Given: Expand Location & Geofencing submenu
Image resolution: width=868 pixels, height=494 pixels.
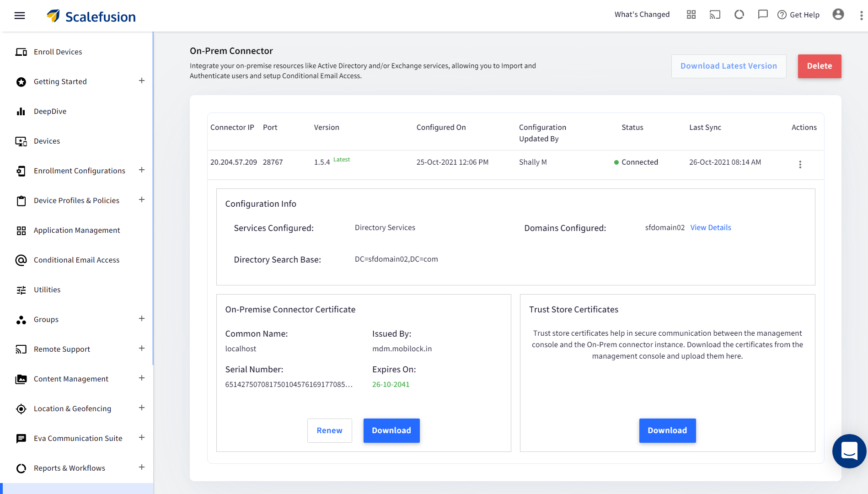Looking at the screenshot, I should tap(142, 408).
